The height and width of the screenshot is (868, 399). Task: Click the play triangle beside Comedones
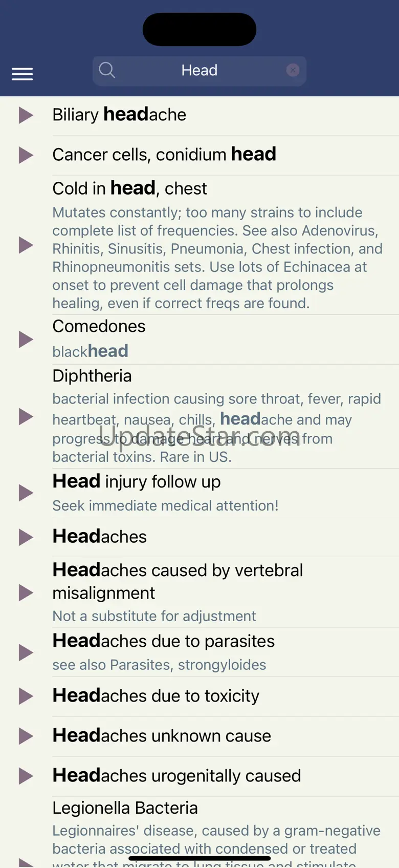click(26, 339)
